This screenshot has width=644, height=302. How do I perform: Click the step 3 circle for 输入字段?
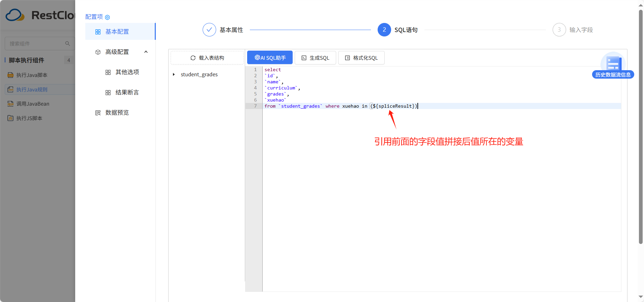point(559,30)
